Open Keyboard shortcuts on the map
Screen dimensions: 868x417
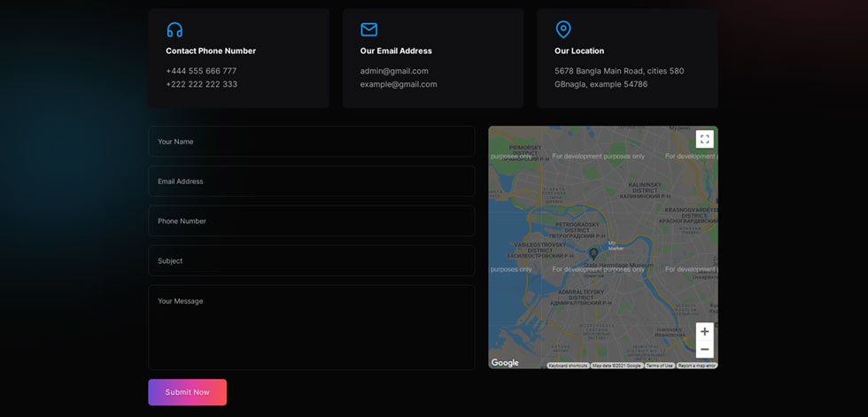coord(568,366)
